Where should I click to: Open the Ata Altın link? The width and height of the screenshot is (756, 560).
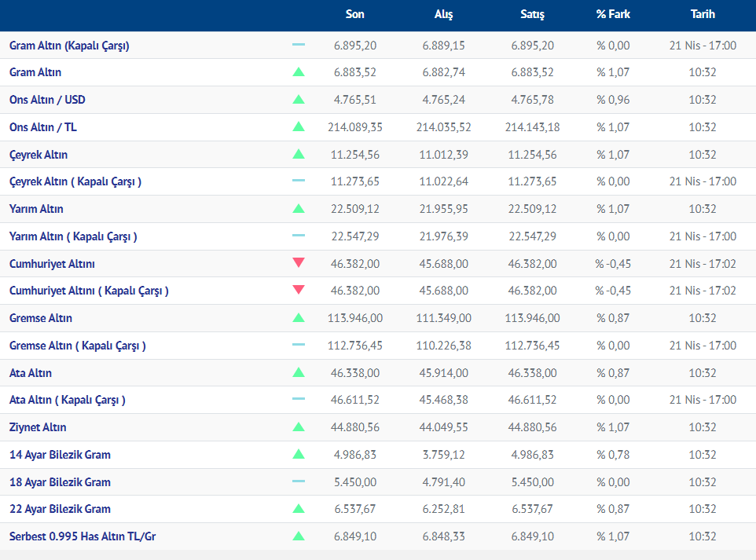(31, 373)
